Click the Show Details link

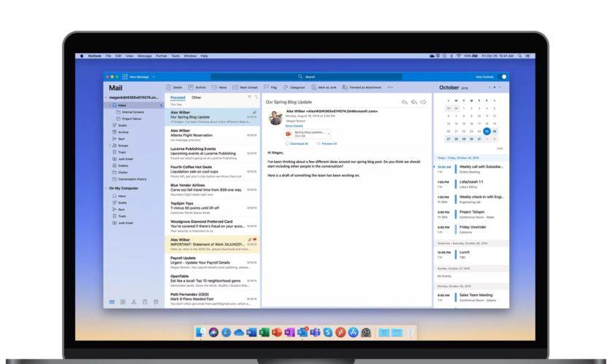tap(294, 126)
